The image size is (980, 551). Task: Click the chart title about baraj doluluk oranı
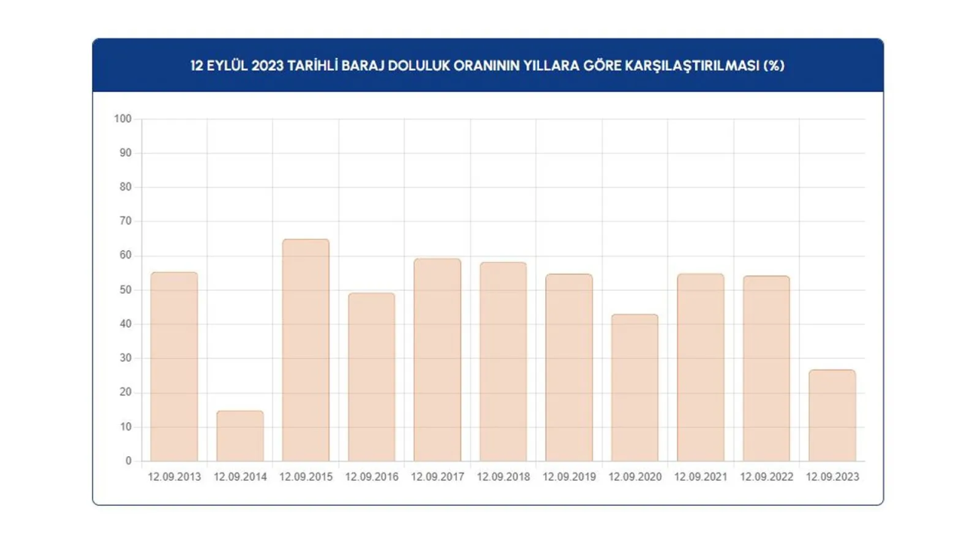pyautogui.click(x=488, y=66)
